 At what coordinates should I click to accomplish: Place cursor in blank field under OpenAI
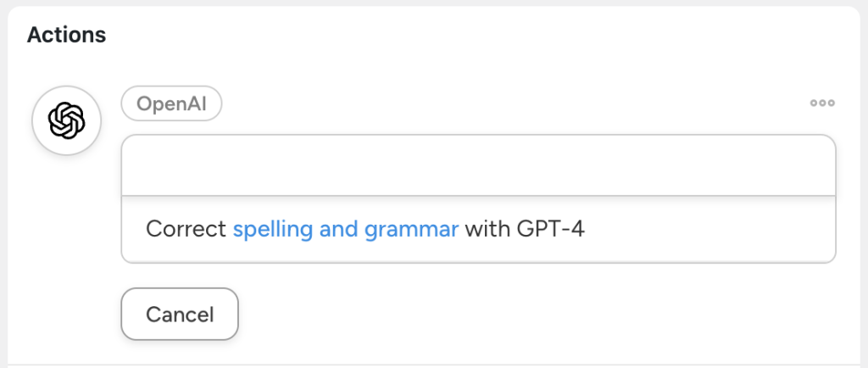point(478,165)
